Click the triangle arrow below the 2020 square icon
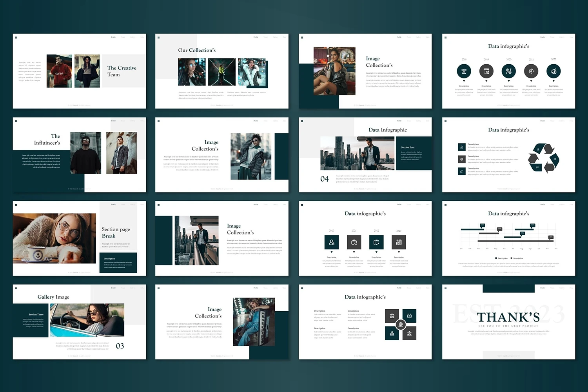Screen dimensions: 588x392 point(332,252)
